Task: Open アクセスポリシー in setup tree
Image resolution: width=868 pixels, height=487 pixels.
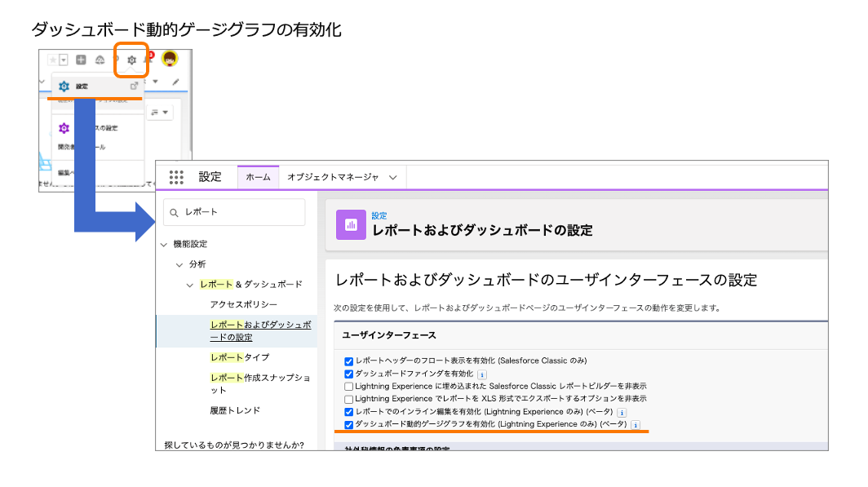Action: [x=244, y=304]
